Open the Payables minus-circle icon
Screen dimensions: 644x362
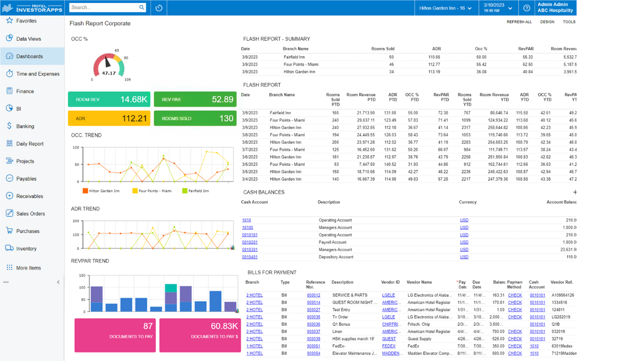point(9,178)
